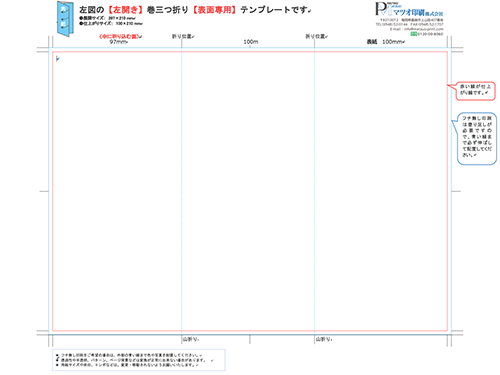
Task: Click the left 山折り label at bottom
Action: point(191,339)
